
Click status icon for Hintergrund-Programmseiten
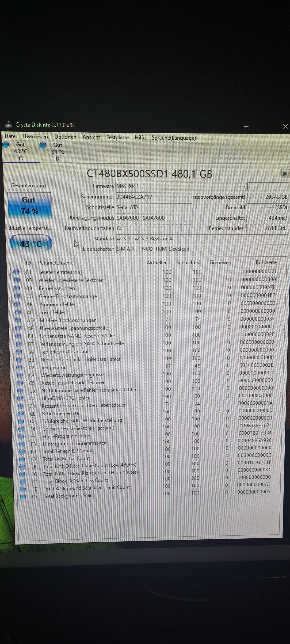click(22, 444)
